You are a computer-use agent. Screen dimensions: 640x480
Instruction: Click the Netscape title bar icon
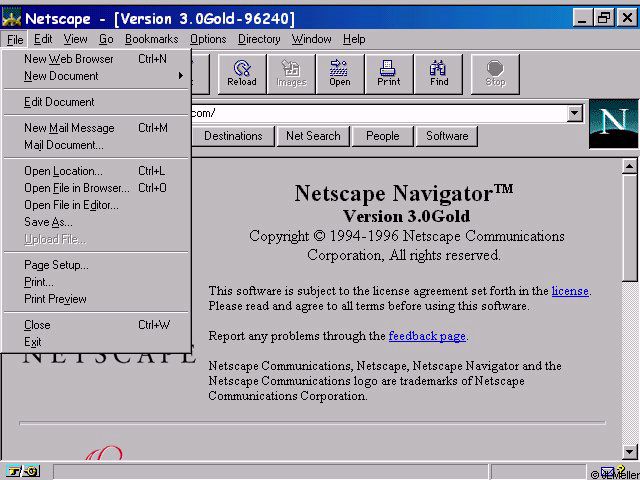click(11, 18)
